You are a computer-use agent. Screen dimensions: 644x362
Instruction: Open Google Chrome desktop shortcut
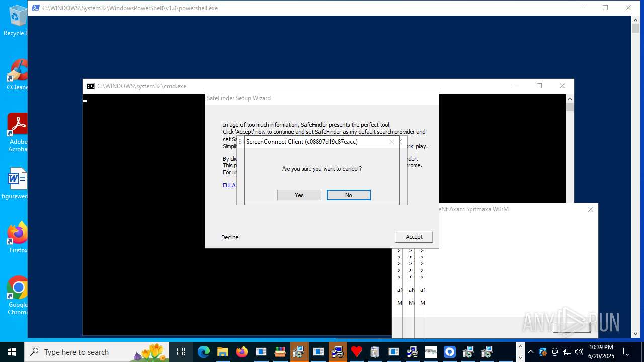coord(18,296)
